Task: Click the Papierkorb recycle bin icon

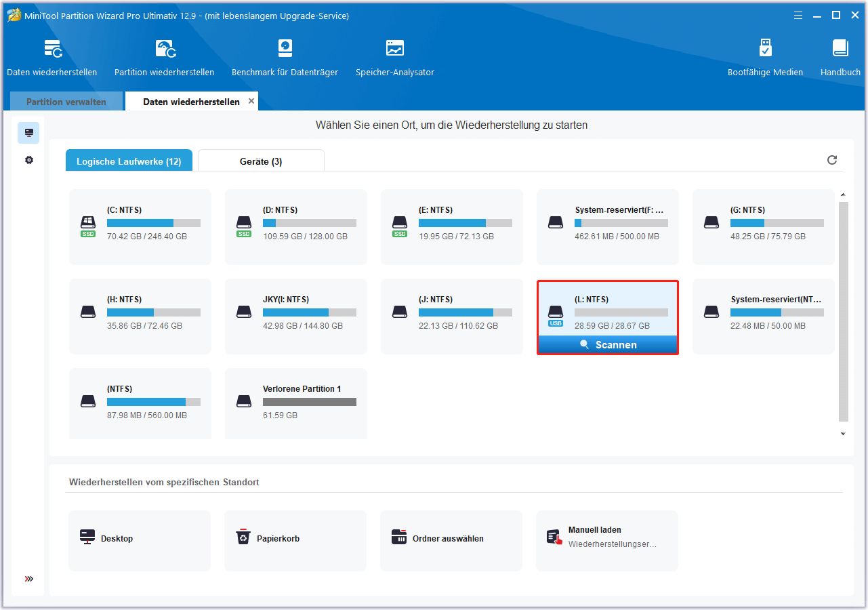Action: point(243,537)
